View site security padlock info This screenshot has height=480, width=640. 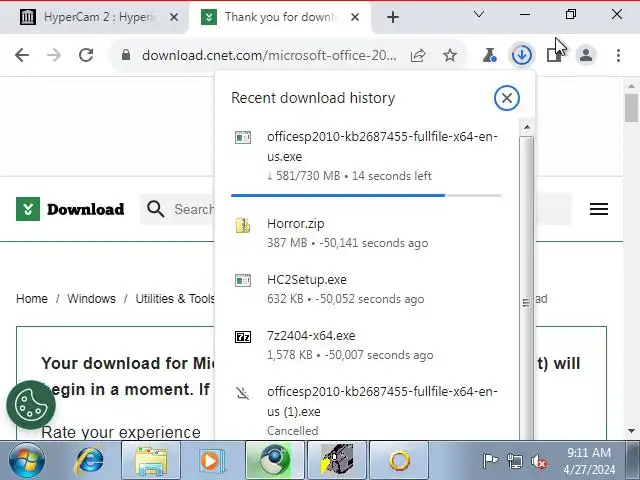pyautogui.click(x=126, y=55)
